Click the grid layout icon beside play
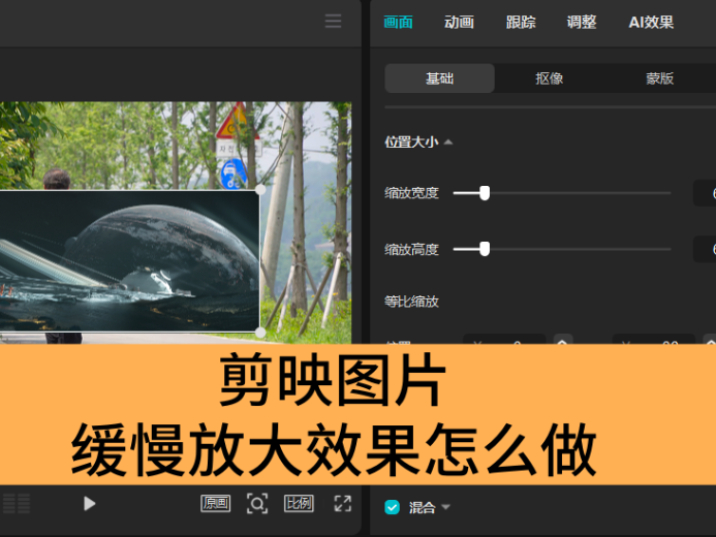The width and height of the screenshot is (716, 537). (16, 504)
